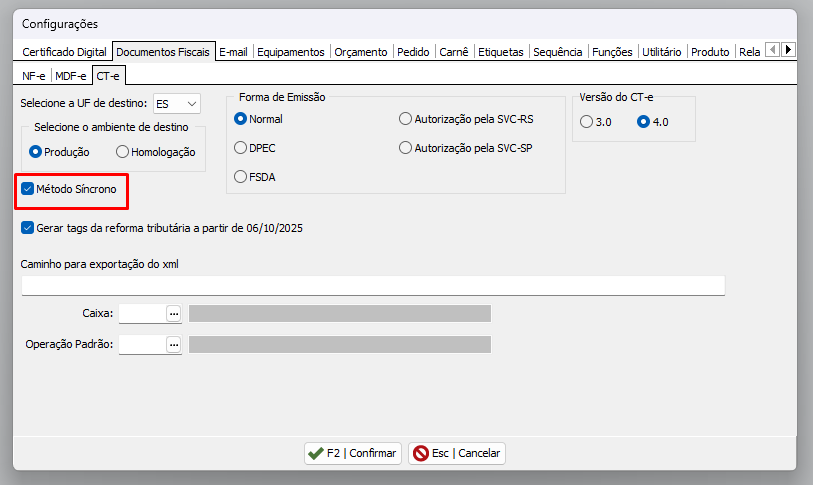Uncheck Gerar tags da reforma tributária
This screenshot has height=485, width=813.
tap(28, 228)
